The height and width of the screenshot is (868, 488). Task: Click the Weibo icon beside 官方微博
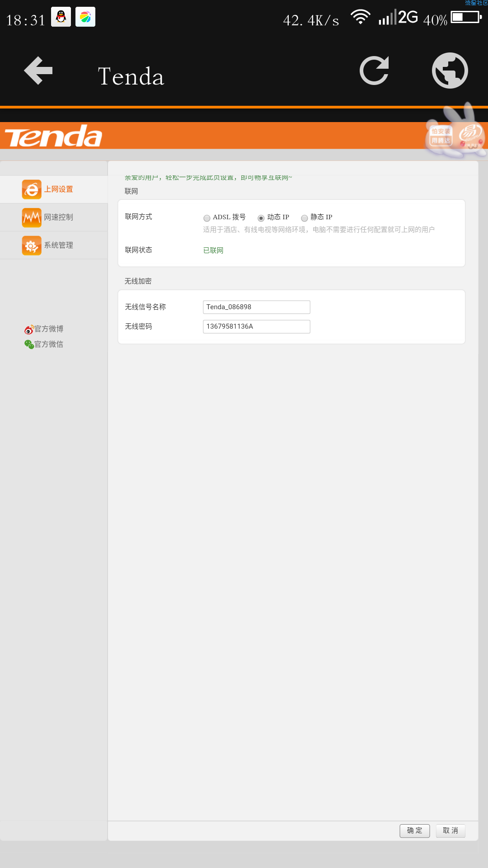click(29, 329)
